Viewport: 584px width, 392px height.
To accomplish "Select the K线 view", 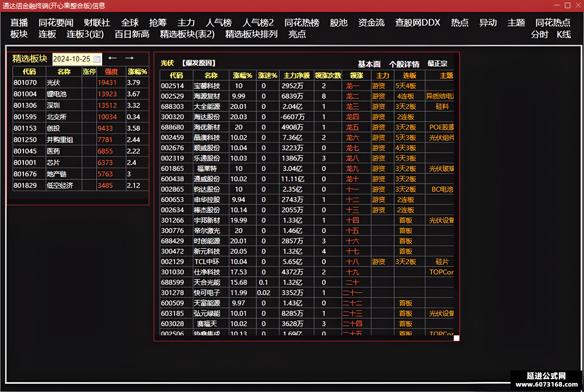I will (x=564, y=34).
